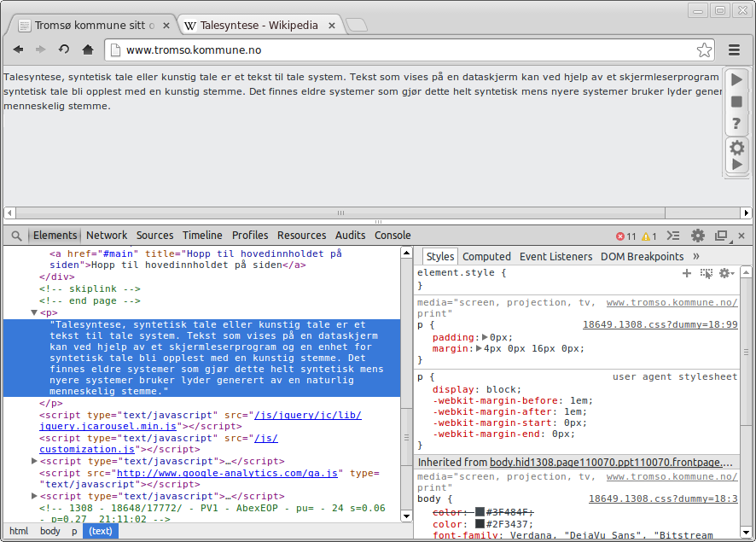Open speech widget settings gear
Image resolution: width=756 pixels, height=542 pixels.
(737, 148)
